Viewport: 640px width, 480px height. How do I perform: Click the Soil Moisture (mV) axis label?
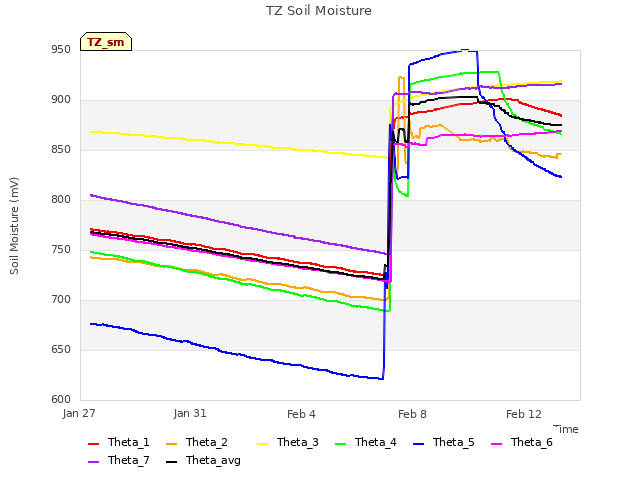[14, 225]
